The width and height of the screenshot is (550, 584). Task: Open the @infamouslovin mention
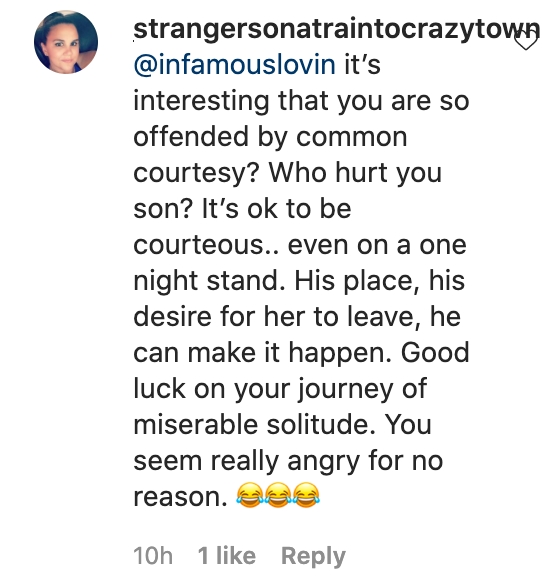tap(235, 64)
